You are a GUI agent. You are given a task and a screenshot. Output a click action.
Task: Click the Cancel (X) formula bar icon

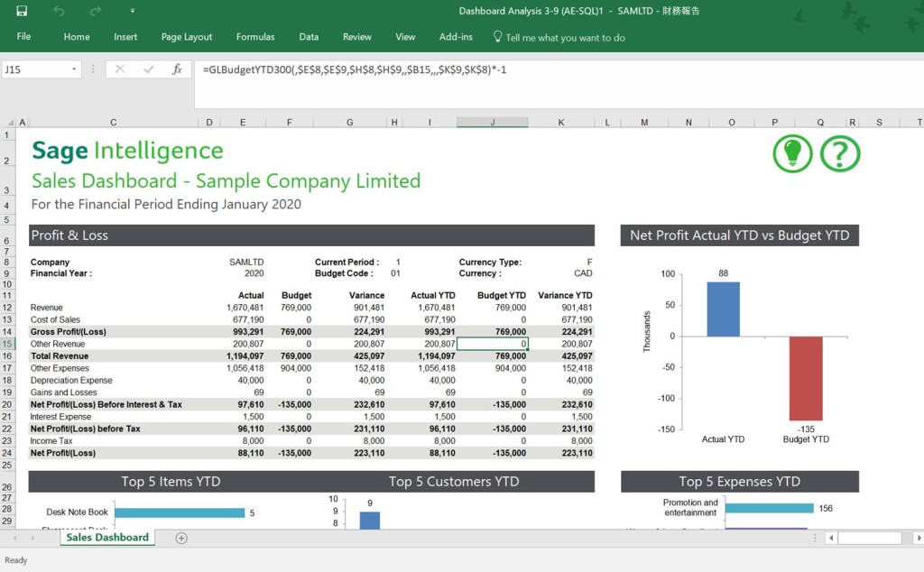pyautogui.click(x=120, y=69)
